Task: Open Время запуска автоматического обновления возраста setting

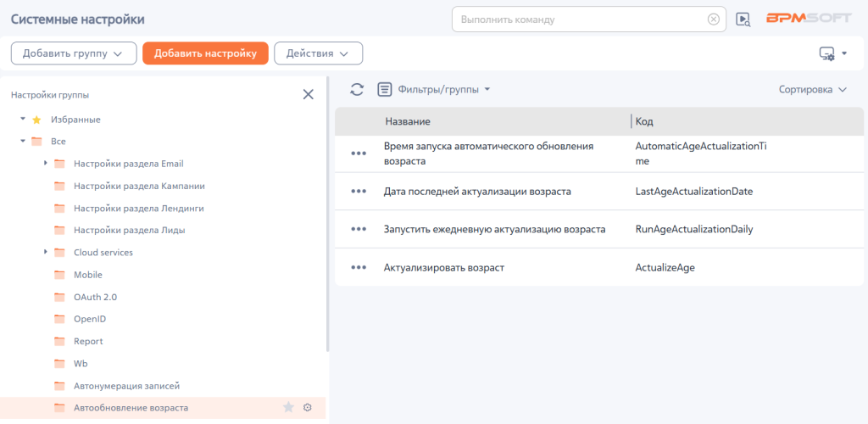Action: pos(489,153)
